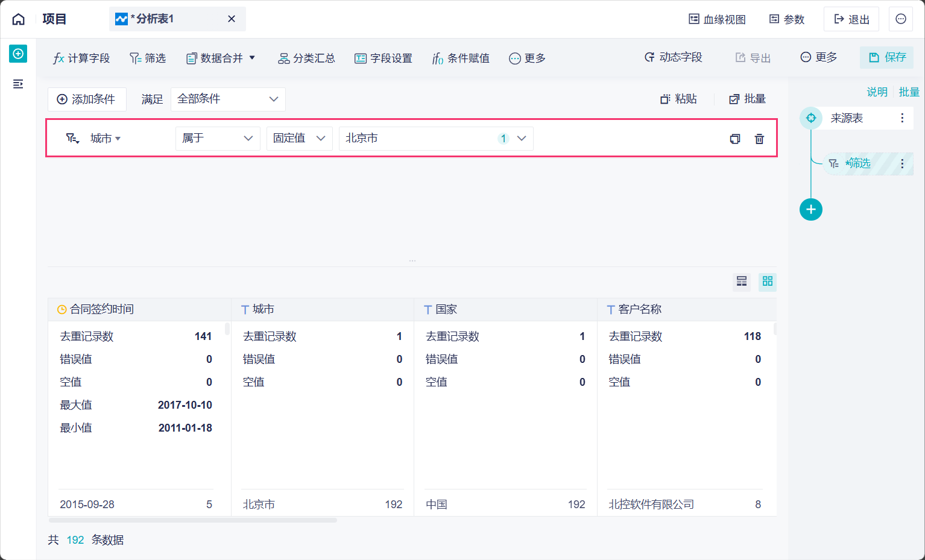Add a new step with the plus node
The image size is (925, 560).
pyautogui.click(x=810, y=210)
